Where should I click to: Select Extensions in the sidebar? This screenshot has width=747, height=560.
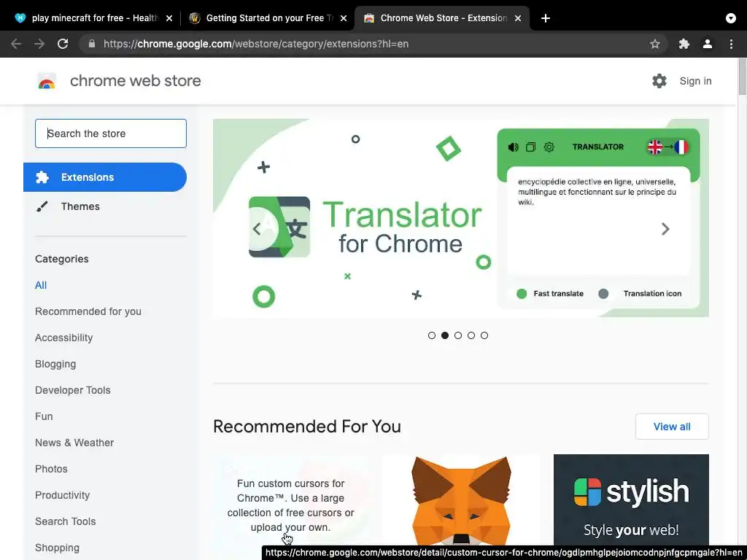click(105, 177)
